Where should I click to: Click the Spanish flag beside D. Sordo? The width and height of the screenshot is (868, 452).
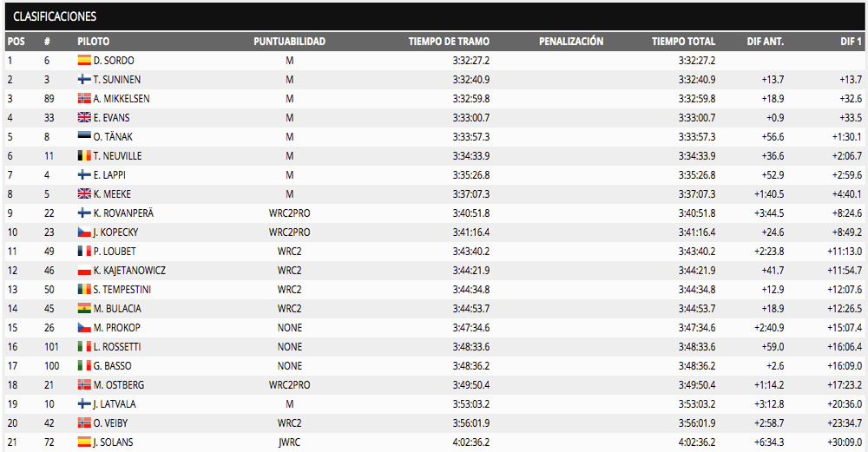pyautogui.click(x=84, y=61)
